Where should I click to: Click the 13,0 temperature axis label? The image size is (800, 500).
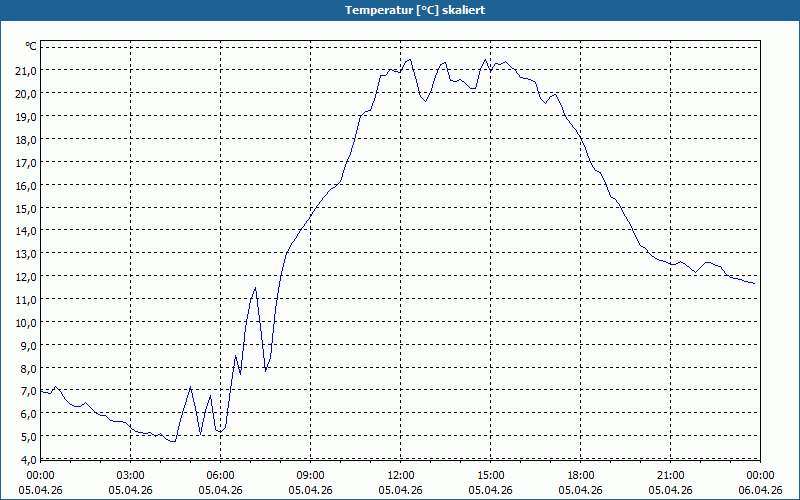point(26,254)
